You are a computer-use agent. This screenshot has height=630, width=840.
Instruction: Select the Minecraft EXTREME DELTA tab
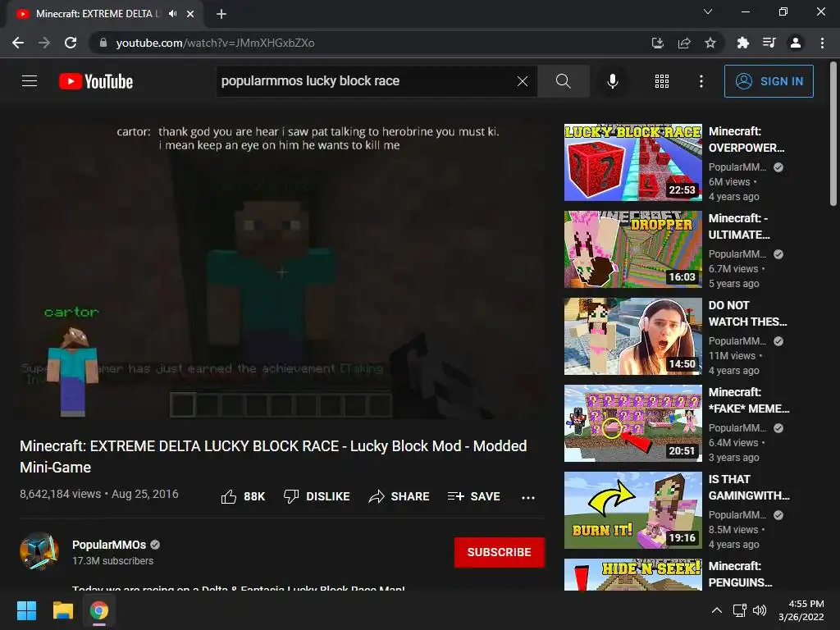click(105, 15)
